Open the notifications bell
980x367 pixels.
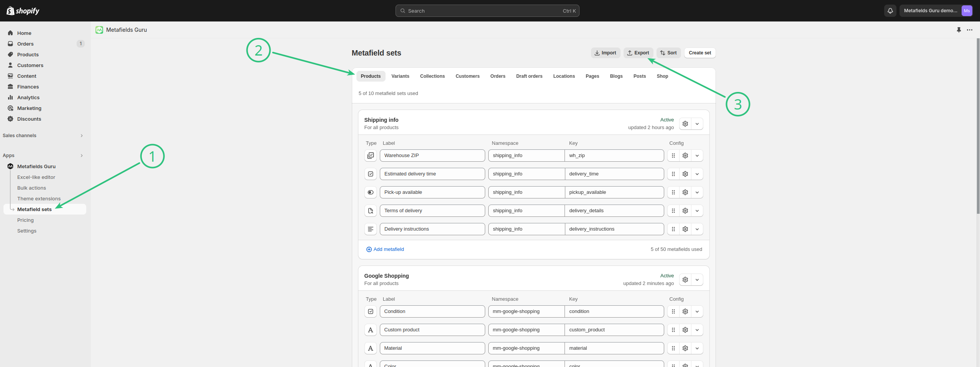tap(890, 11)
